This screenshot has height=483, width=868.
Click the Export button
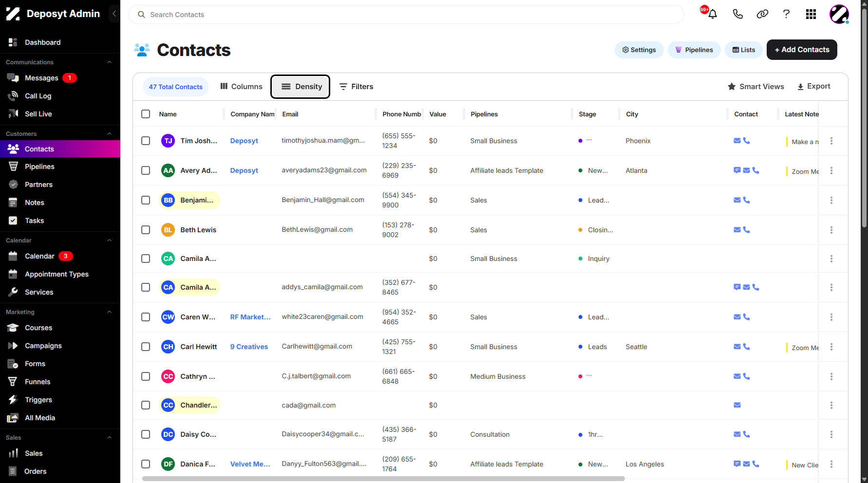813,86
